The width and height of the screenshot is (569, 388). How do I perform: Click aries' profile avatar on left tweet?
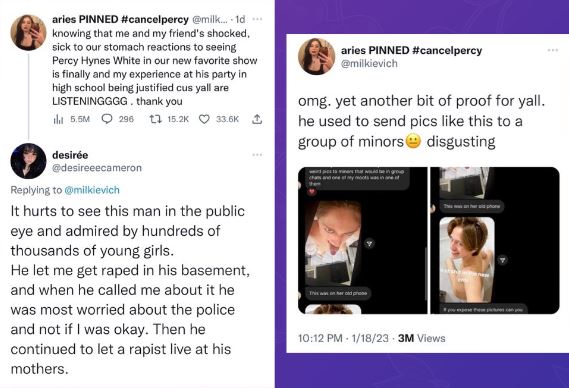[28, 32]
